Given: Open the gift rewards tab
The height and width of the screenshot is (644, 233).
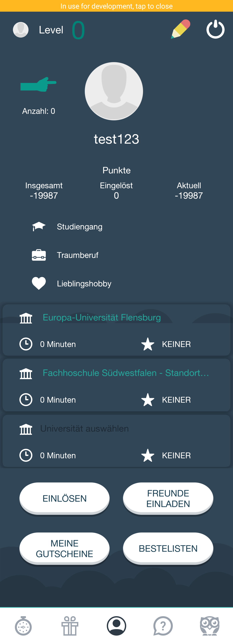Looking at the screenshot, I should pyautogui.click(x=70, y=626).
